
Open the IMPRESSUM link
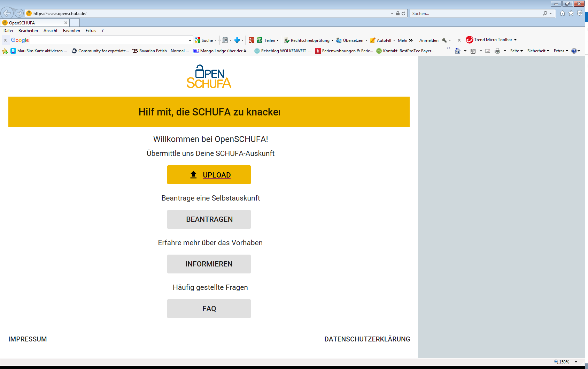pos(28,339)
